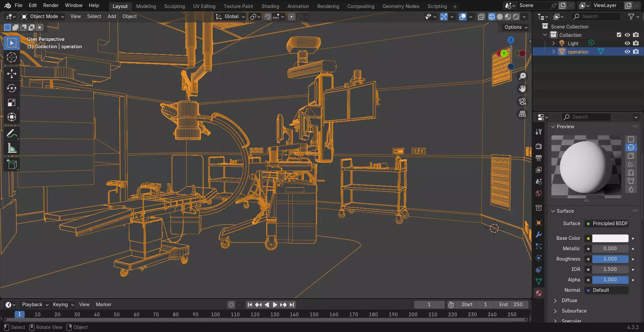Play animation forward button
Viewport: 644px width, 332px height.
[275, 305]
